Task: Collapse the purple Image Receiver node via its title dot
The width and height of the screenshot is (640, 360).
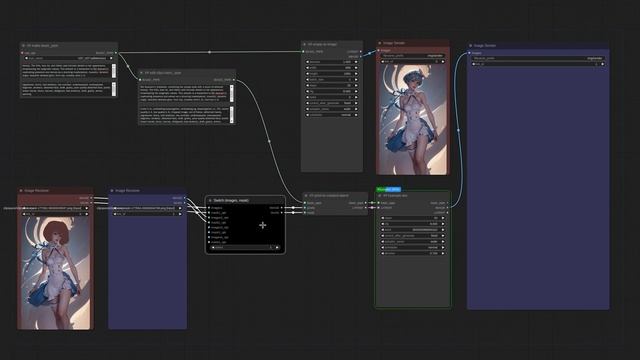Action: (x=112, y=191)
